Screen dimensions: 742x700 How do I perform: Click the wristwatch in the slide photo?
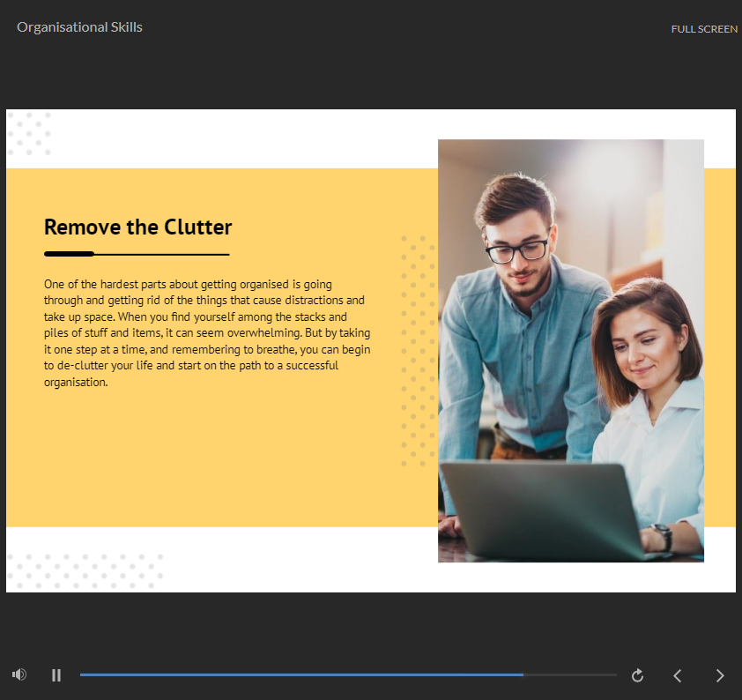pyautogui.click(x=662, y=536)
